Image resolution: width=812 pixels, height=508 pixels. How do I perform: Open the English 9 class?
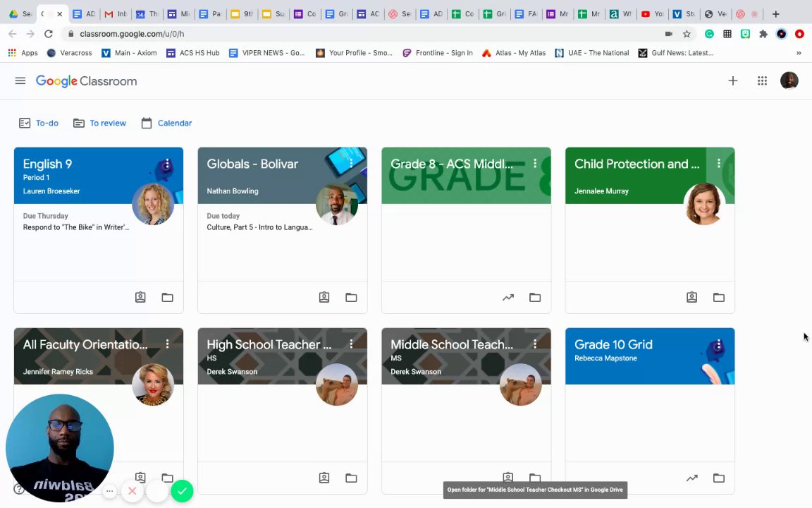pos(47,164)
